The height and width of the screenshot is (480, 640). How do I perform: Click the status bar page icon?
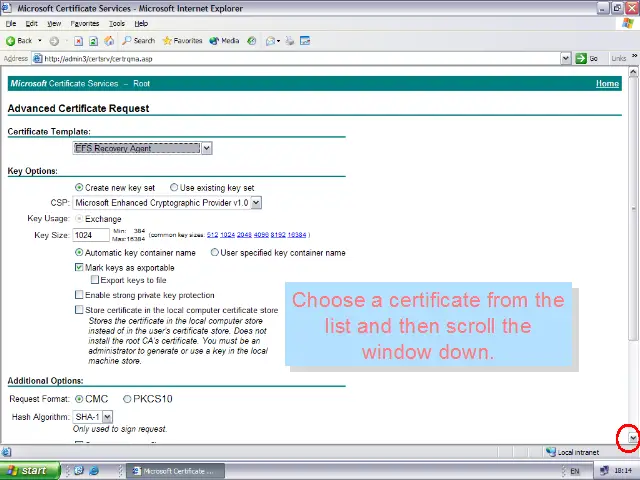6,452
